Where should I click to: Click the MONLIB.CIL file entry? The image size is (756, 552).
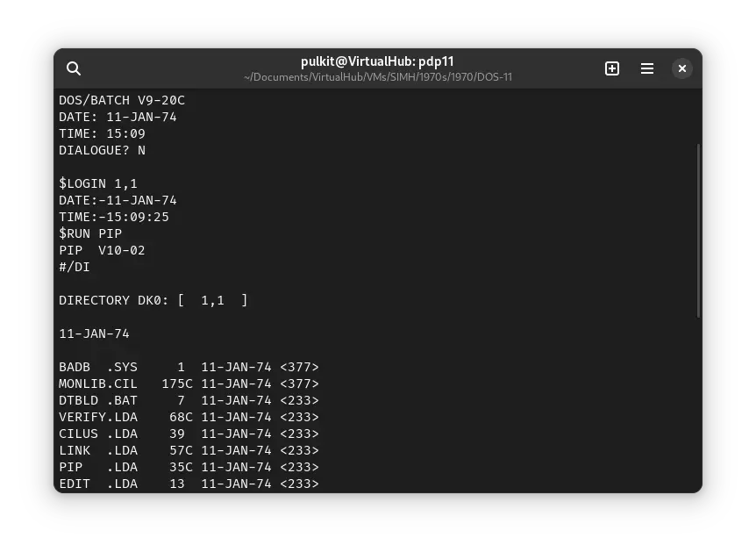(x=189, y=384)
